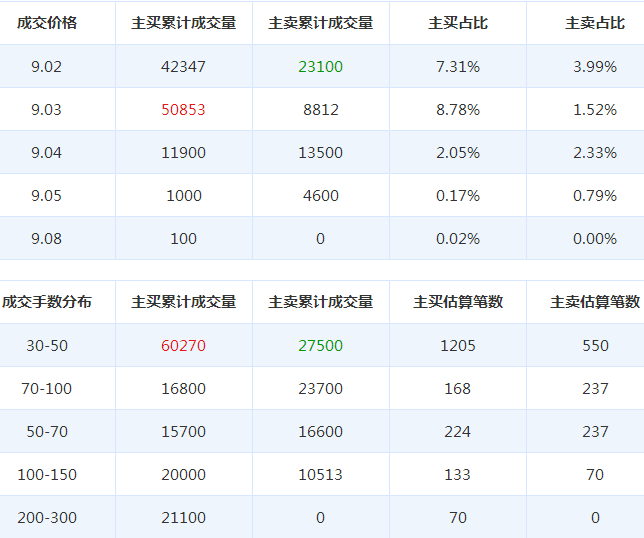Click the 主买估算笔数 column header
Screen dimensions: 644x538
click(x=458, y=302)
